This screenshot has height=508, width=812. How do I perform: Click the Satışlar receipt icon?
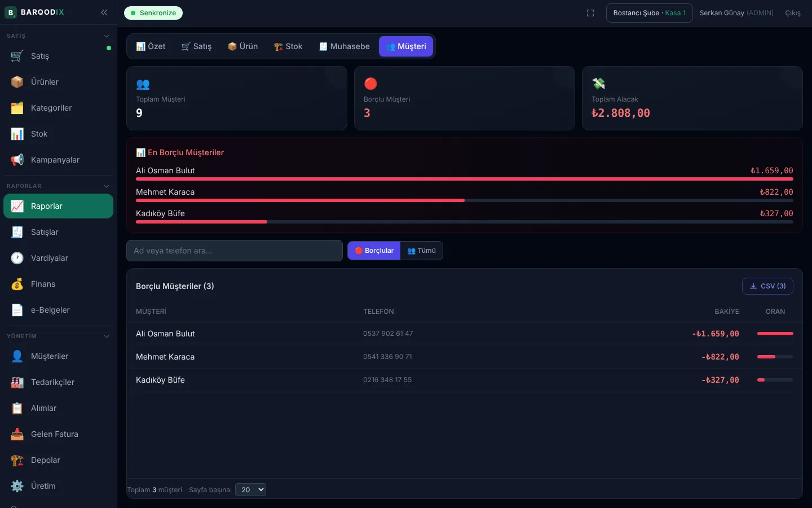(x=17, y=232)
